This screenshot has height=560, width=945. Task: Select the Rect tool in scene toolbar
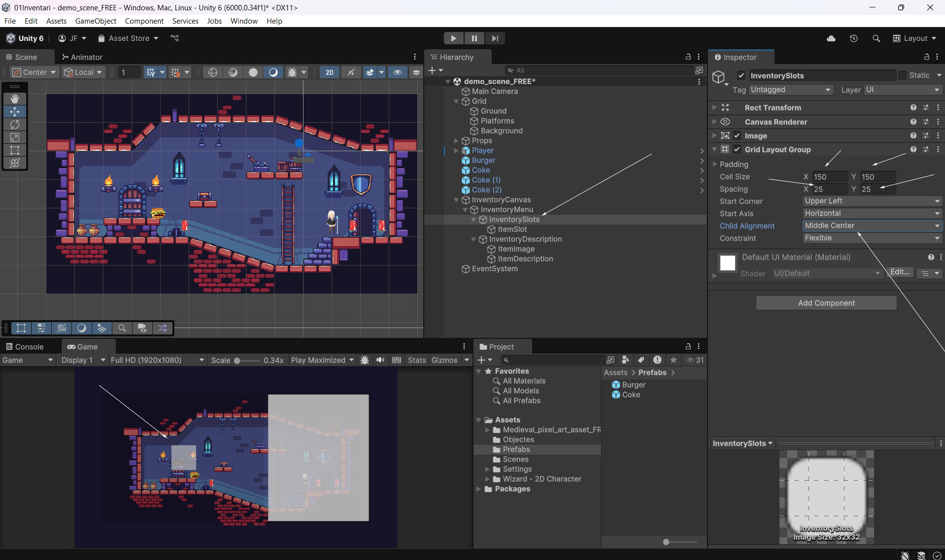(x=15, y=150)
